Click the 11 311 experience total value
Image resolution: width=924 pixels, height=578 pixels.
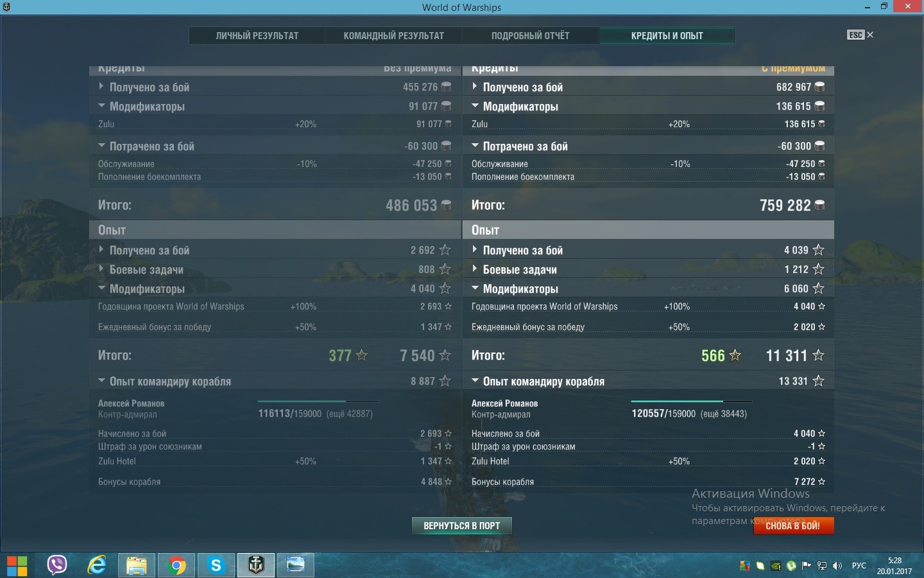click(787, 355)
